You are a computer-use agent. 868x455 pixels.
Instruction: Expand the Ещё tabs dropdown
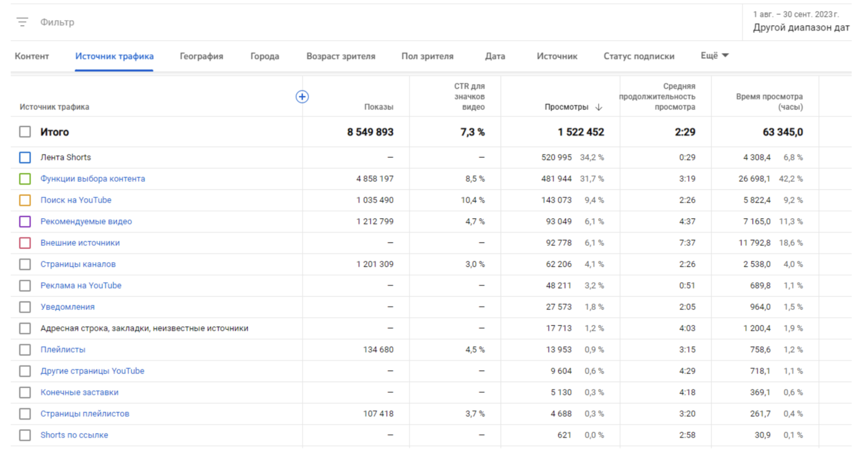pyautogui.click(x=715, y=55)
